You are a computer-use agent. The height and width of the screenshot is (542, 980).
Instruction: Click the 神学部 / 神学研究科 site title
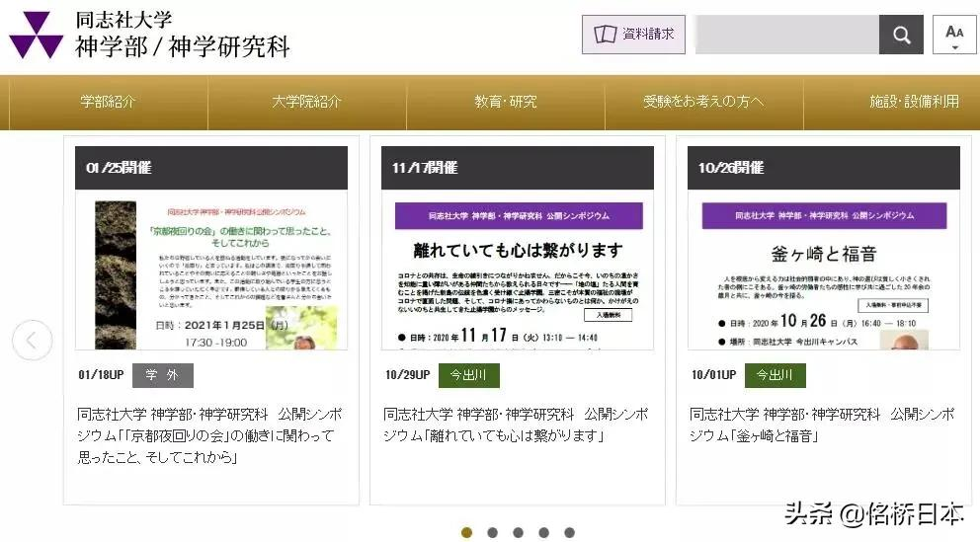pyautogui.click(x=183, y=46)
